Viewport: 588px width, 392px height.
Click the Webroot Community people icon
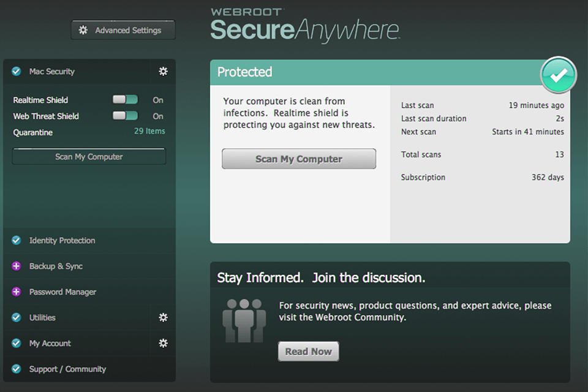[244, 320]
